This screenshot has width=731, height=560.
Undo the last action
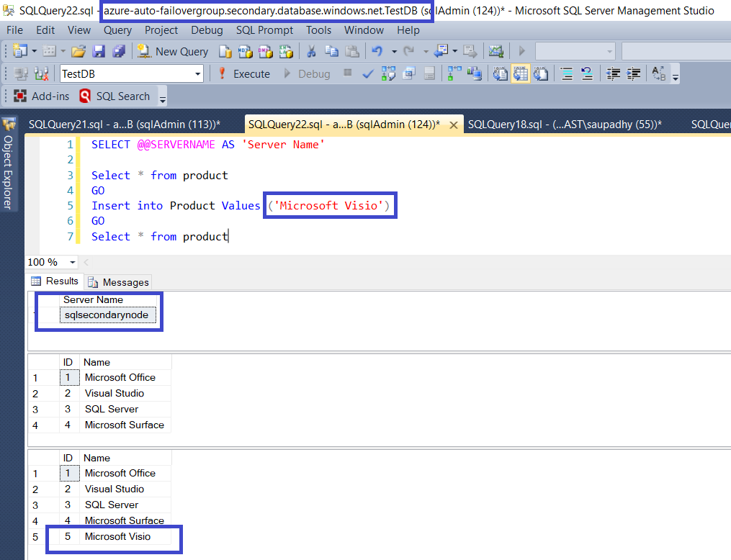pos(377,51)
